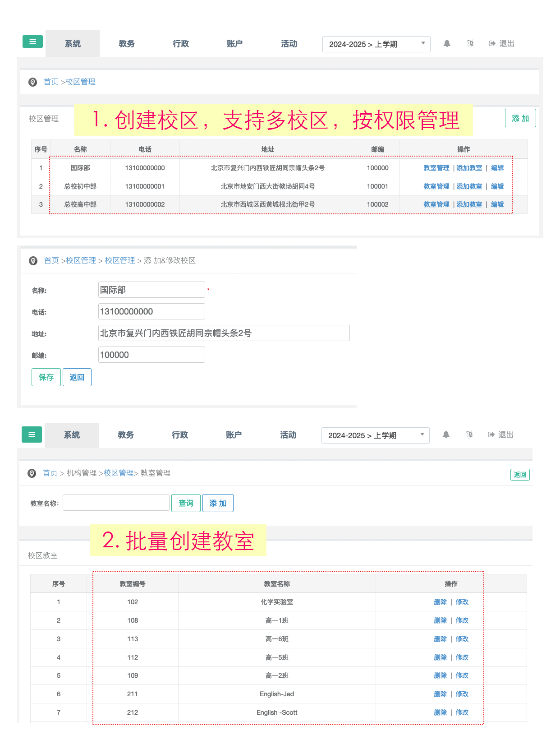Viewport: 560px width, 749px height.
Task: Switch to the top 行政 menu tab
Action: [181, 44]
